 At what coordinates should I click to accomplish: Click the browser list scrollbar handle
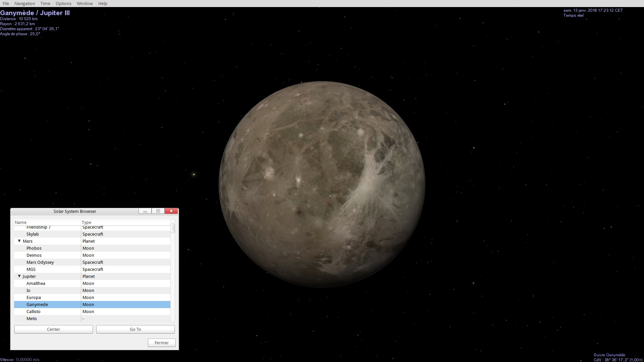pyautogui.click(x=173, y=228)
